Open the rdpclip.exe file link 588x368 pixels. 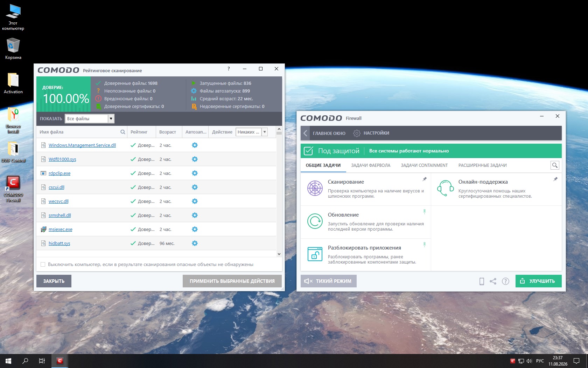[x=59, y=173]
